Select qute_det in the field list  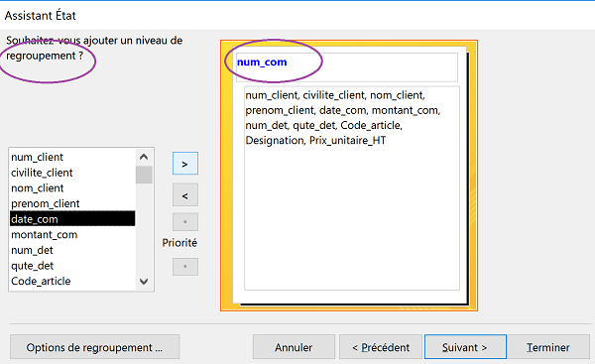pos(72,266)
